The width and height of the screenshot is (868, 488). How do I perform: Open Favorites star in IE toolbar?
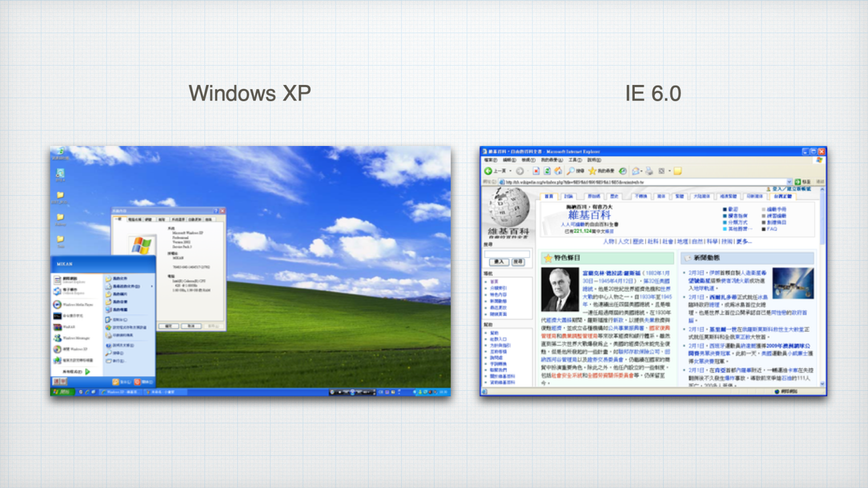click(592, 171)
